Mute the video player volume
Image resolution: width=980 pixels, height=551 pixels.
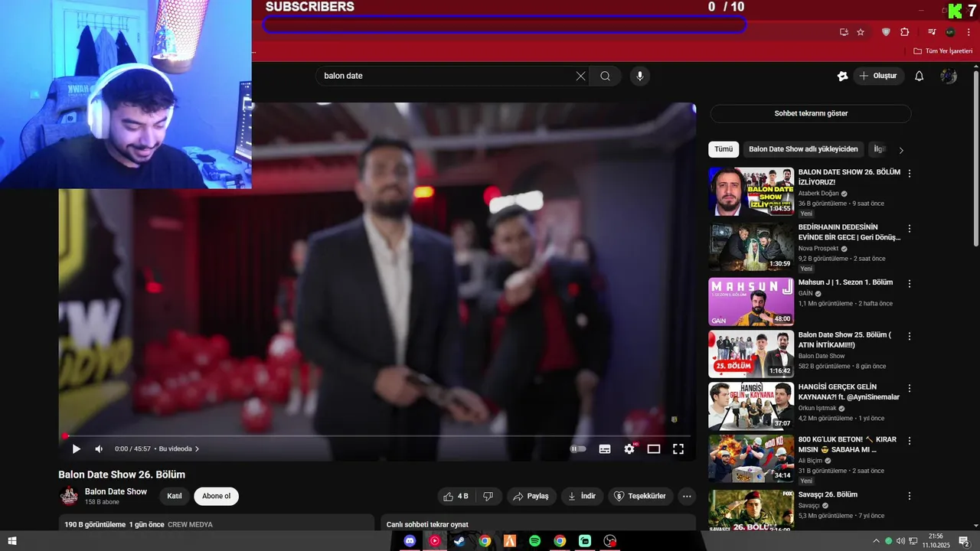click(x=99, y=449)
